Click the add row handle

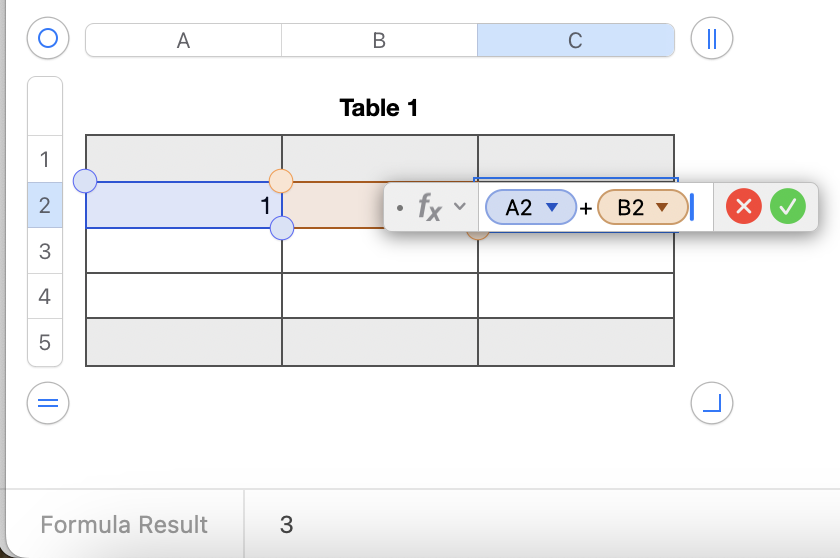[x=48, y=403]
